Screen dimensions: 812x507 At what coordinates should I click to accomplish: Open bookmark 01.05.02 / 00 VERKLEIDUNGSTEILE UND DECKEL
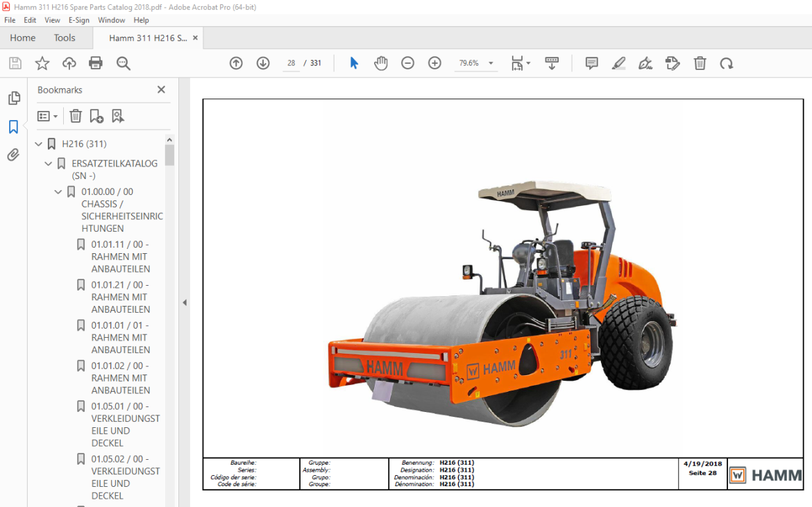tap(126, 477)
